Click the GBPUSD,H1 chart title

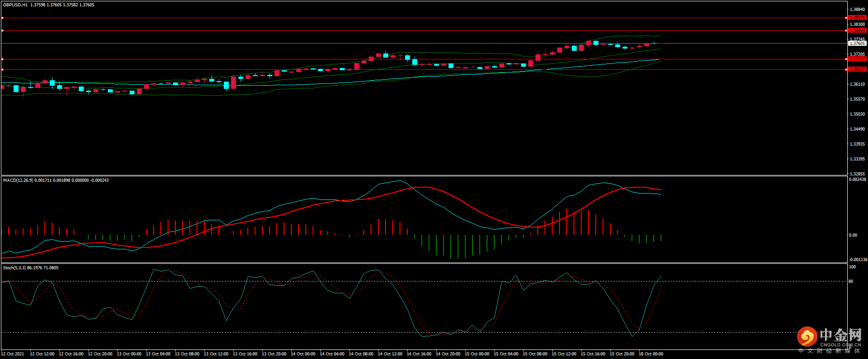[x=15, y=5]
